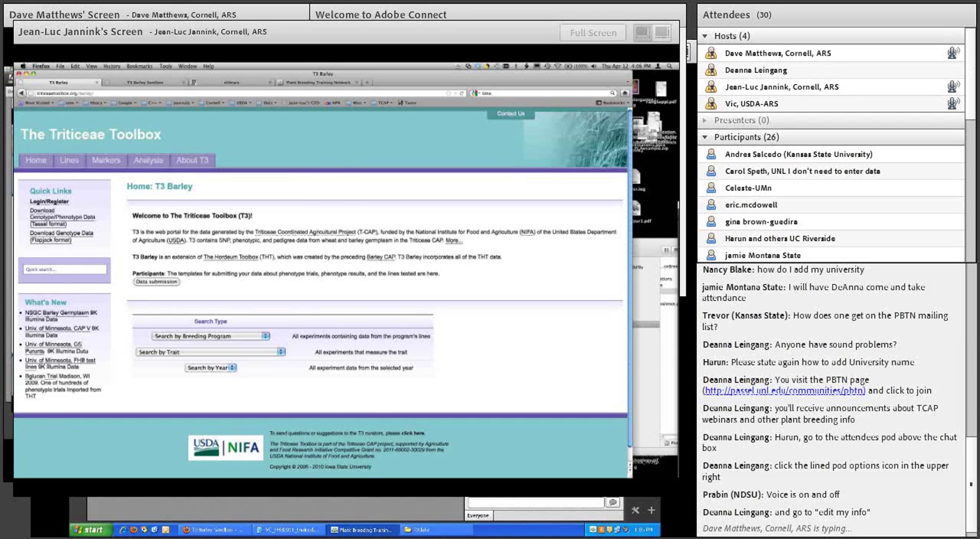The height and width of the screenshot is (539, 980).
Task: Click the Data submission button
Action: 156,282
